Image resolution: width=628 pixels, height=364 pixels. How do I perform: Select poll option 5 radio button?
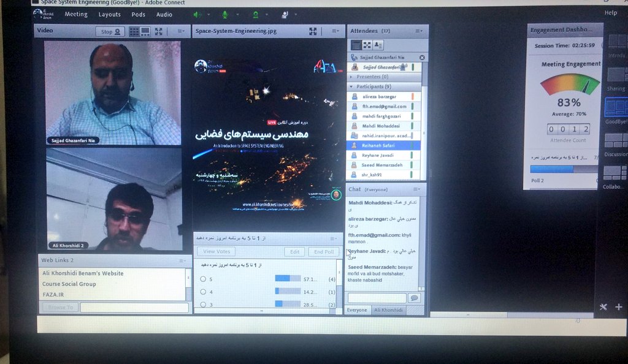[x=203, y=279]
